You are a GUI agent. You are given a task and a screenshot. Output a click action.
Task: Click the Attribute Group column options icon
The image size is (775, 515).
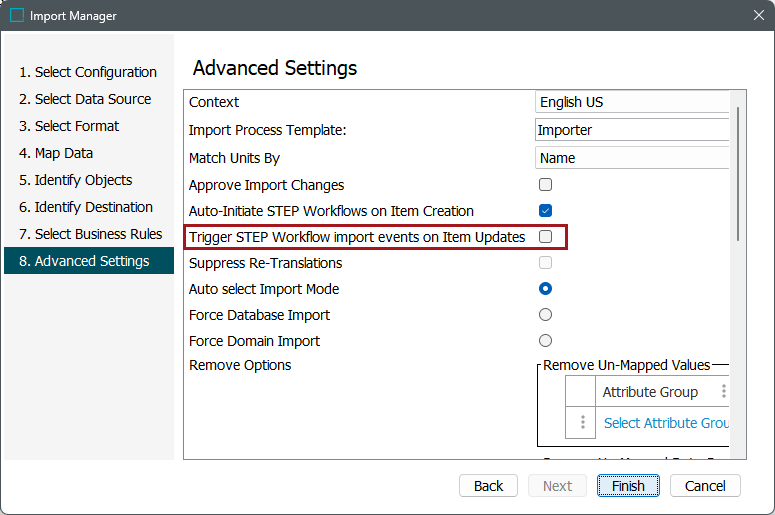pos(724,392)
